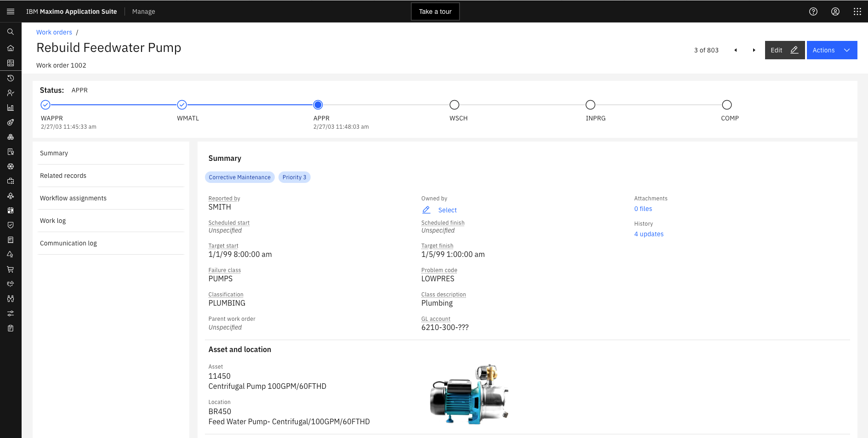868x438 pixels.
Task: Click the hexagon wheel icon in the sidebar
Action: (x=11, y=166)
